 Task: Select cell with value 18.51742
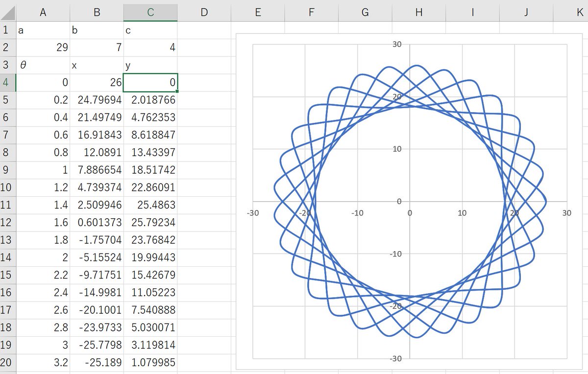[x=150, y=170]
